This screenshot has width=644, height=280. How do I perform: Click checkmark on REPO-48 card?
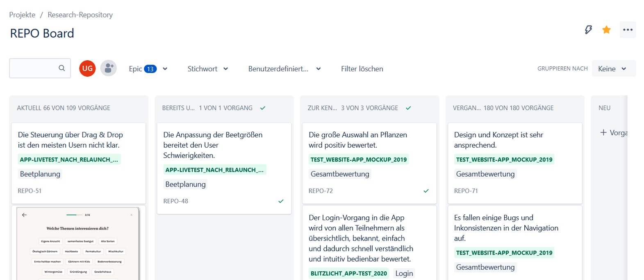[x=281, y=201]
